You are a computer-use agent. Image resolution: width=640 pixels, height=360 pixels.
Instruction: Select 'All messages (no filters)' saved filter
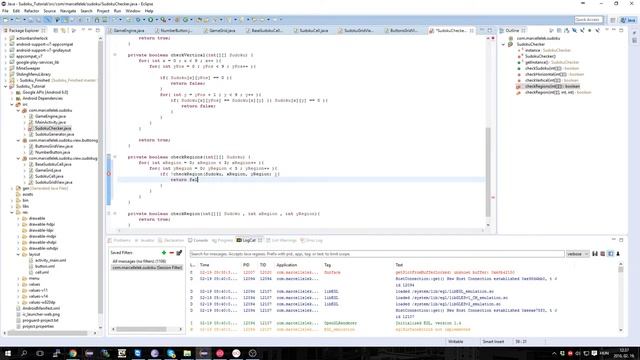[139, 261]
